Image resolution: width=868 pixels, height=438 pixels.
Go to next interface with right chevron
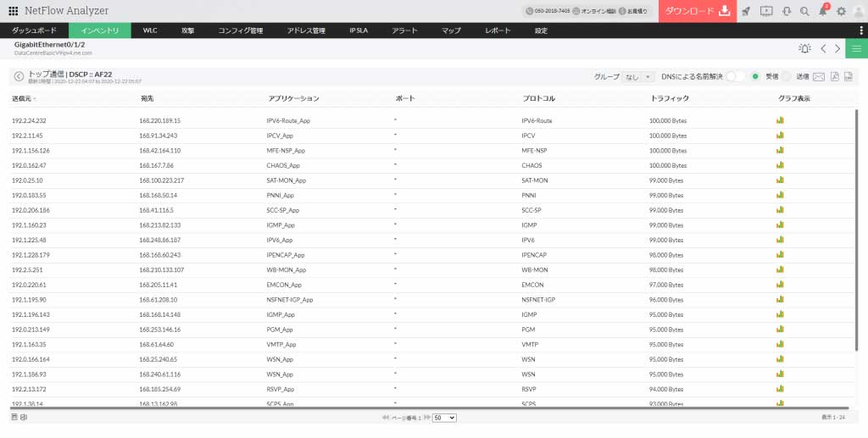[837, 48]
